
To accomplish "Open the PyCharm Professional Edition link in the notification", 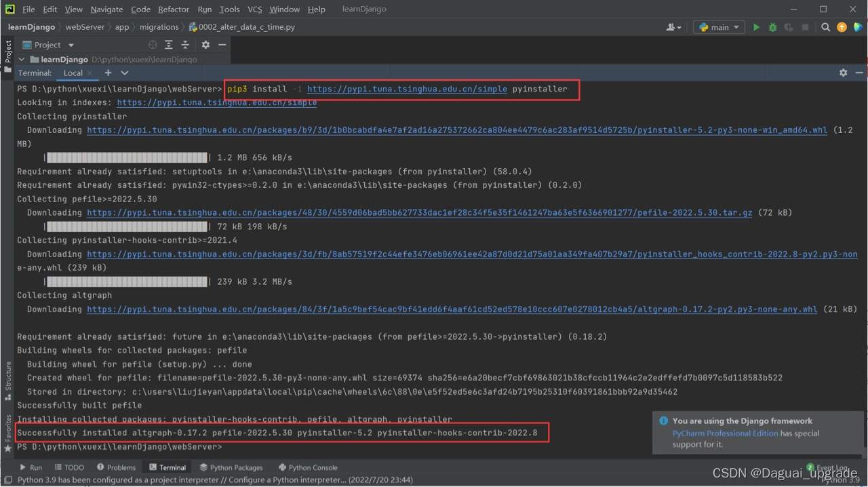I will point(725,433).
